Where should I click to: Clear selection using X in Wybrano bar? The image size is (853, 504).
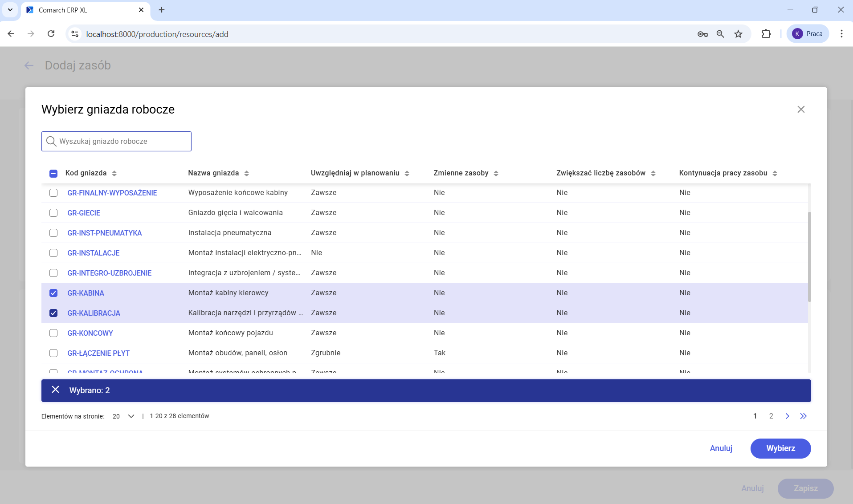tap(55, 390)
